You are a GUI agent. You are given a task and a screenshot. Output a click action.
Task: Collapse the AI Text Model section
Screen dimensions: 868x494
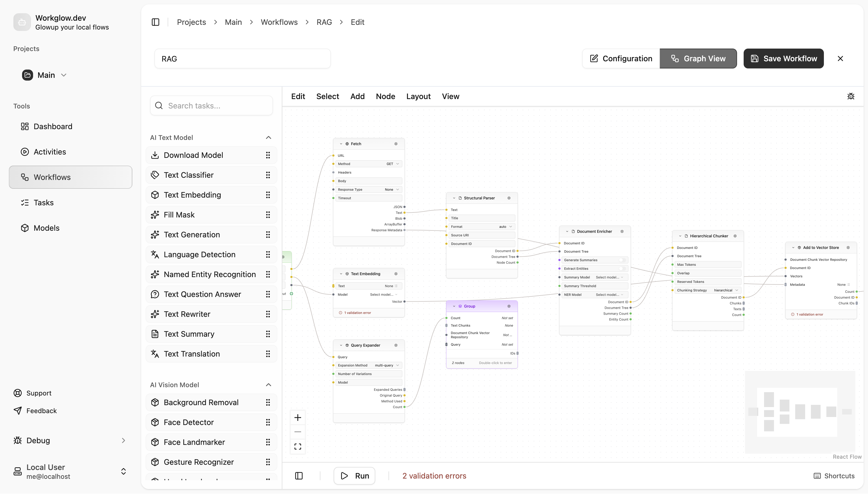pyautogui.click(x=269, y=137)
